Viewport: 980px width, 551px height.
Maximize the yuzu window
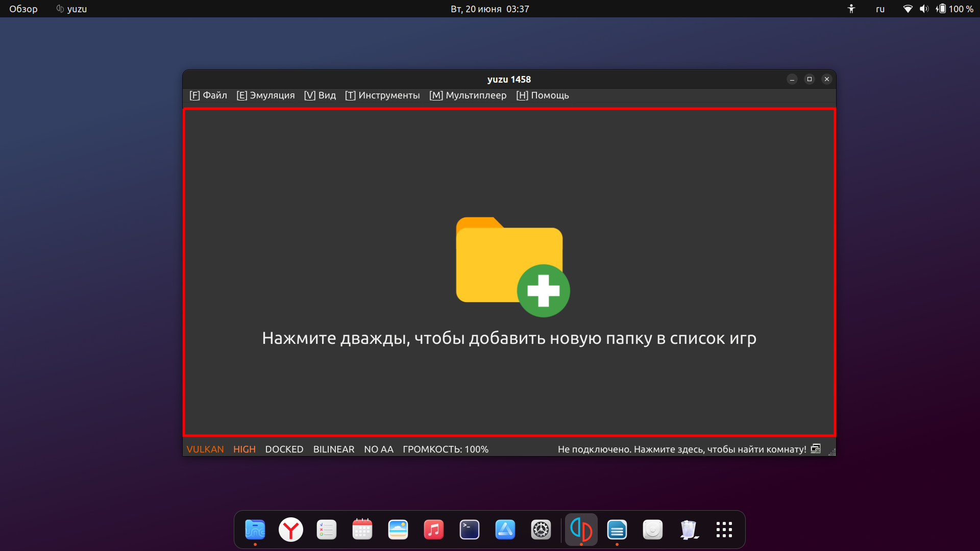[x=810, y=79]
